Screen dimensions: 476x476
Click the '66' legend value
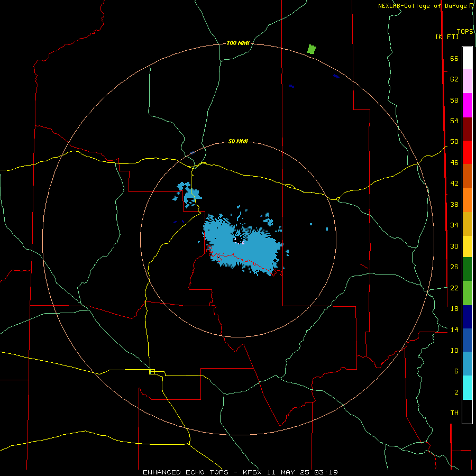click(454, 58)
